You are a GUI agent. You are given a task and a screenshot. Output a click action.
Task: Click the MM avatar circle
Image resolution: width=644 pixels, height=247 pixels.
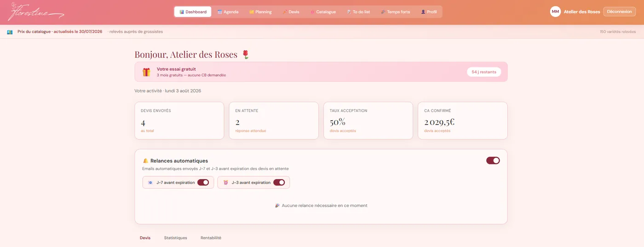coord(555,11)
